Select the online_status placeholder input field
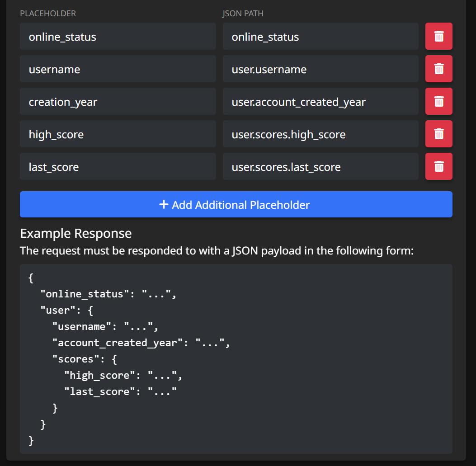This screenshot has width=476, height=466. coord(118,36)
